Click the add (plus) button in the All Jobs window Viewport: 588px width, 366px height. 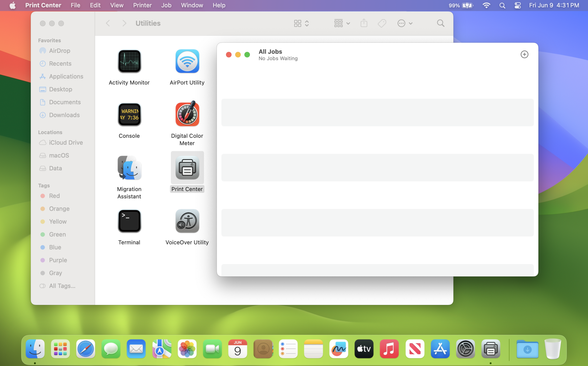[x=524, y=54]
